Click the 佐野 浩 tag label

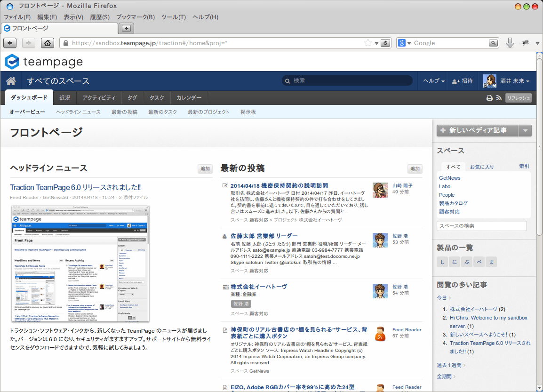(x=241, y=304)
